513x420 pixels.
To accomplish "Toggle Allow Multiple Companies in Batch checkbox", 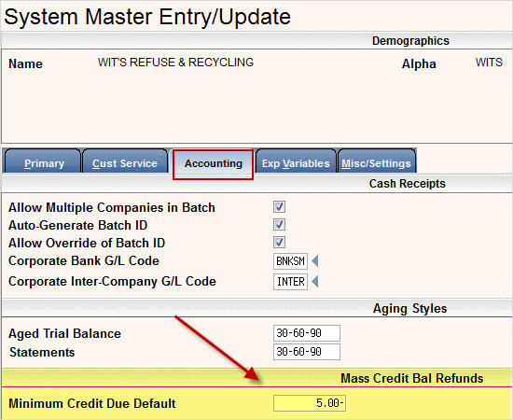I will 279,207.
